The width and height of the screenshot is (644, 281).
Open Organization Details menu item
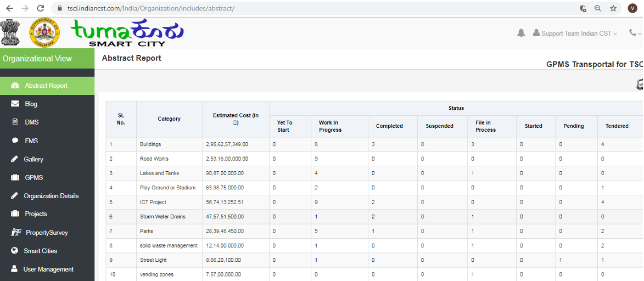click(x=51, y=196)
